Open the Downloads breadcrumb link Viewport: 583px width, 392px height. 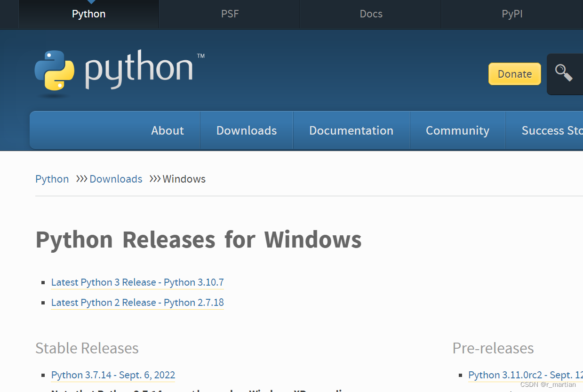[x=115, y=179]
